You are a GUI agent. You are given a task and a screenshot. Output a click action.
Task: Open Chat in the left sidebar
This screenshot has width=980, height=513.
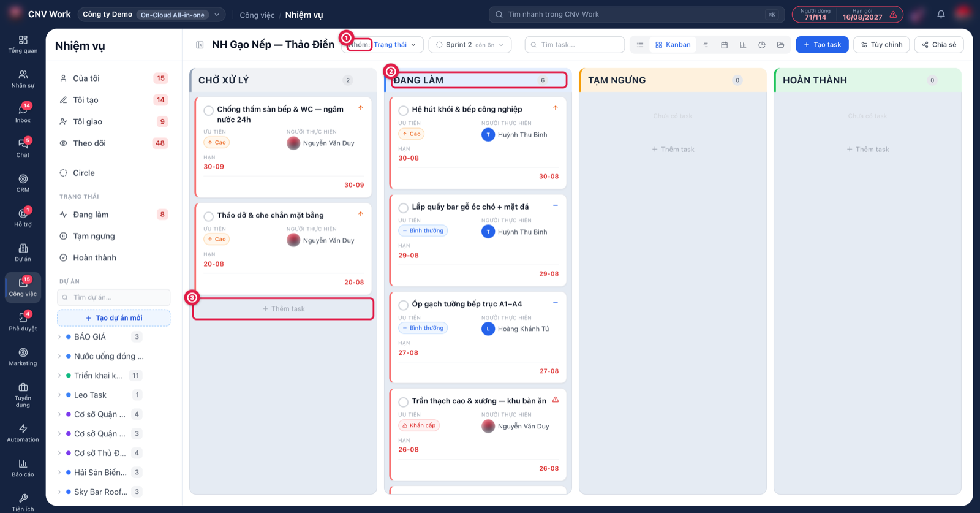point(23,149)
